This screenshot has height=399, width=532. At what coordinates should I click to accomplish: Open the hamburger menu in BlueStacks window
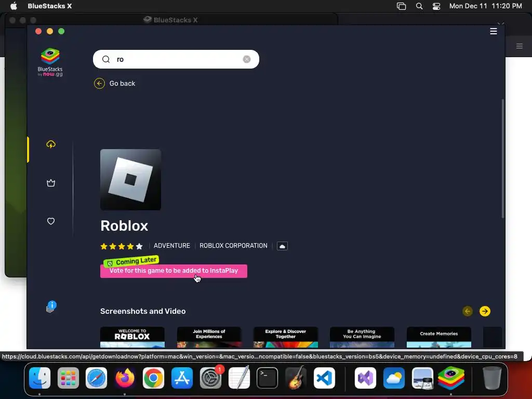(x=494, y=31)
